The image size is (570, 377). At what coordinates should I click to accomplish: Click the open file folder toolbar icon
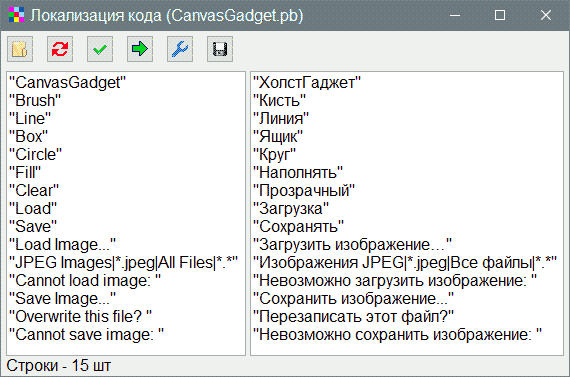tap(20, 49)
